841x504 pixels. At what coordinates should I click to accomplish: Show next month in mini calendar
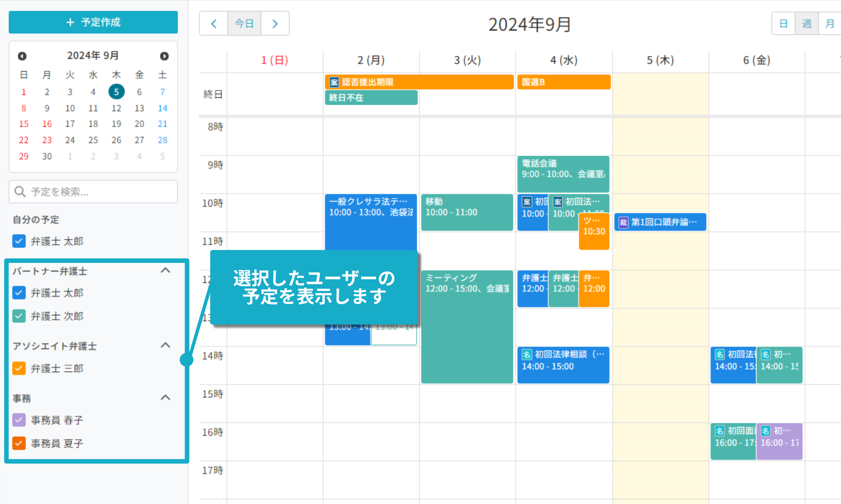click(x=164, y=56)
